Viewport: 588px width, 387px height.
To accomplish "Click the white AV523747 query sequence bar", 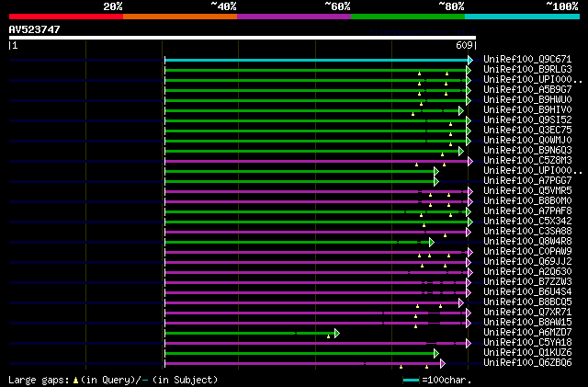I will click(x=243, y=38).
